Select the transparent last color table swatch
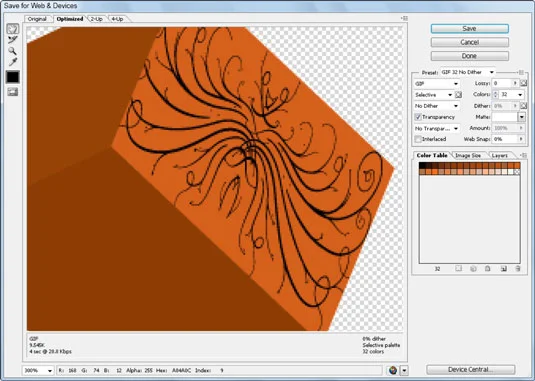The width and height of the screenshot is (535, 381). [517, 172]
